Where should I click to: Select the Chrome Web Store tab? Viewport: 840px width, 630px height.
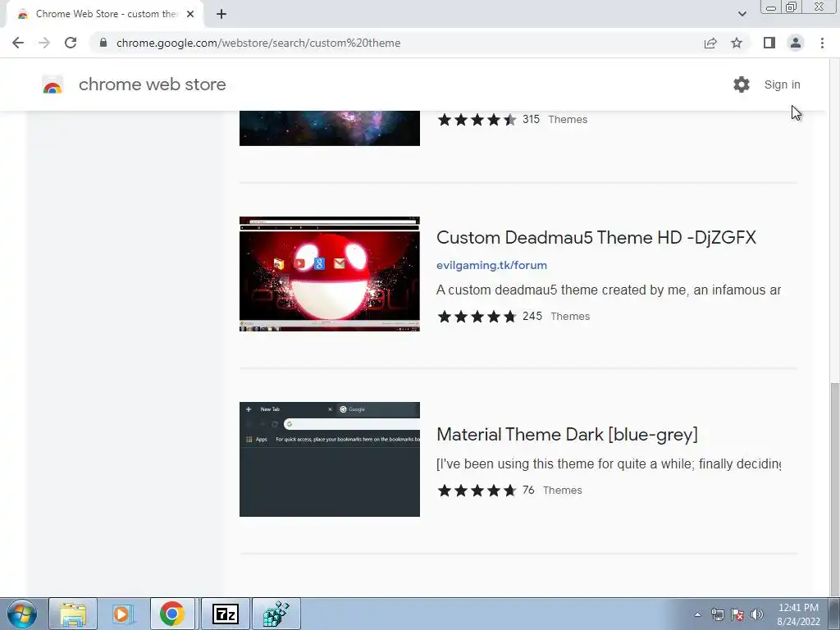(x=104, y=14)
